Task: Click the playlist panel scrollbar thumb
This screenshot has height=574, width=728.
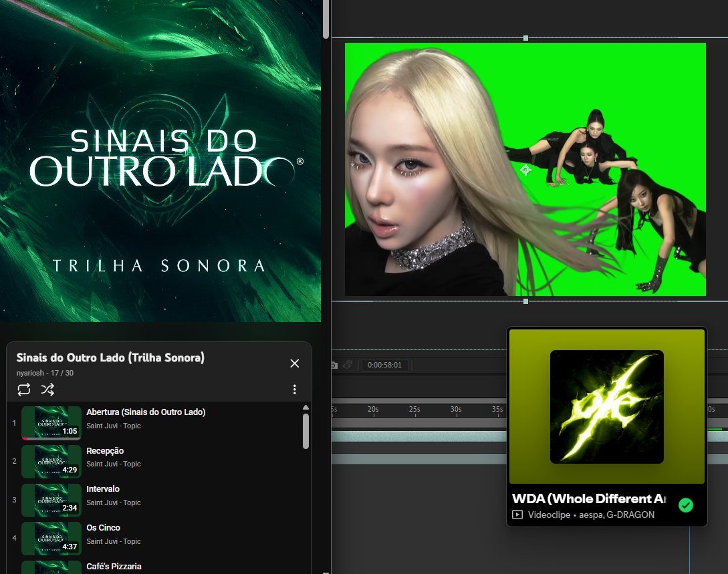Action: pyautogui.click(x=306, y=431)
